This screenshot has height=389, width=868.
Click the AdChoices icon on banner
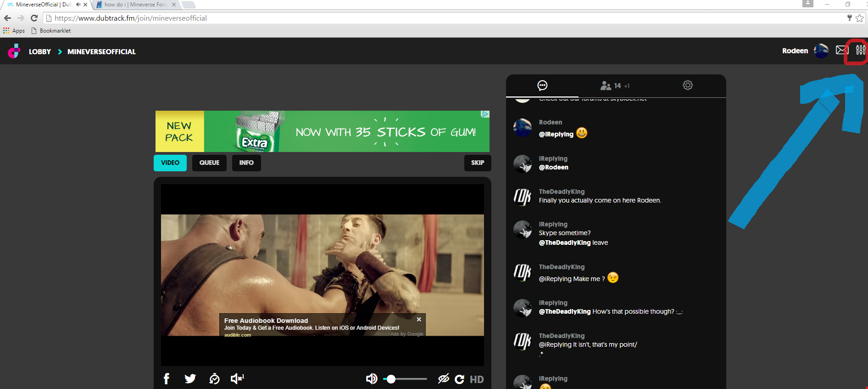(485, 114)
